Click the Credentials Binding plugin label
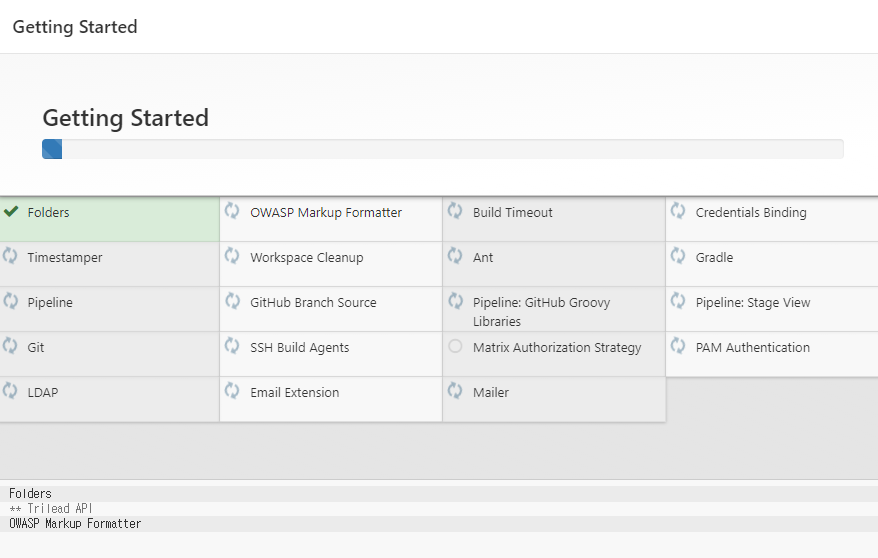 click(751, 213)
